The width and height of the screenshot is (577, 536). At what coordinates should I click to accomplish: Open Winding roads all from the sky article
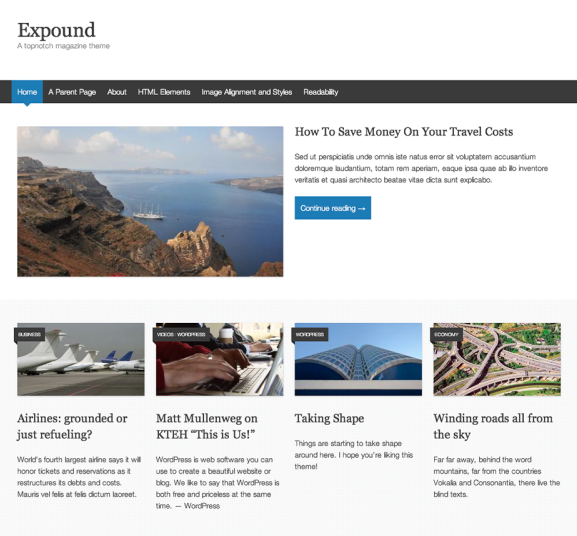[493, 426]
